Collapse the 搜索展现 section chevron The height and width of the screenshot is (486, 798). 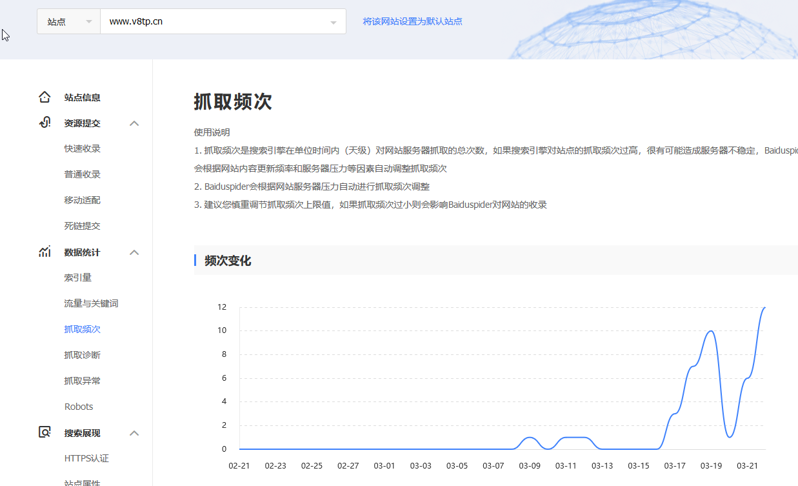(x=134, y=433)
